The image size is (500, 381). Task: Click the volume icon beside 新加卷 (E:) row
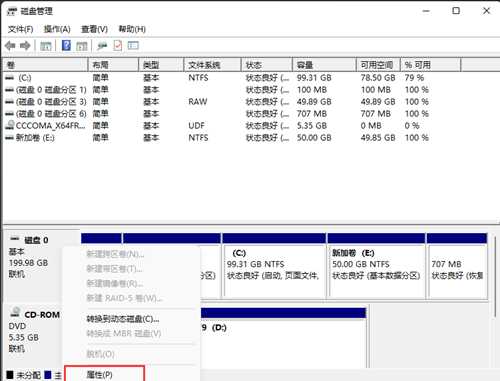pos(10,138)
